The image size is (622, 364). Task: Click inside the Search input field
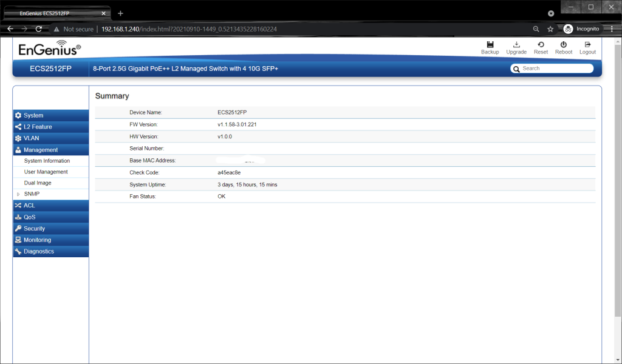(556, 69)
